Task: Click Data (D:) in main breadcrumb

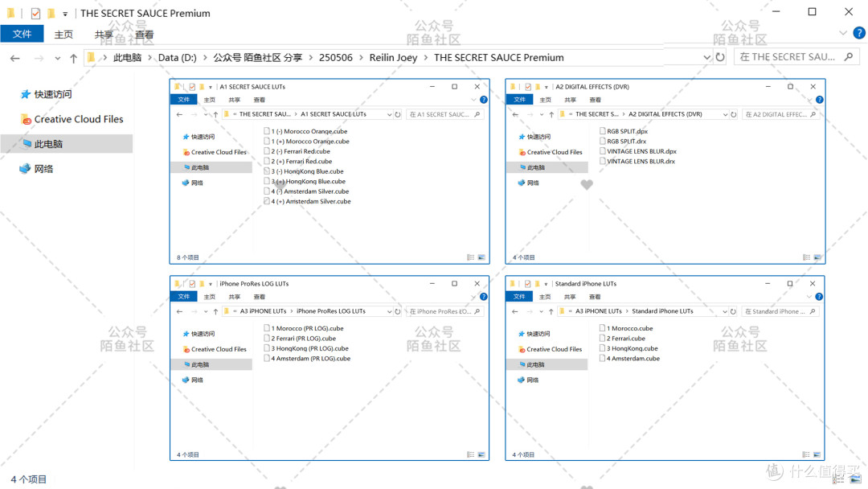Action: (x=177, y=58)
